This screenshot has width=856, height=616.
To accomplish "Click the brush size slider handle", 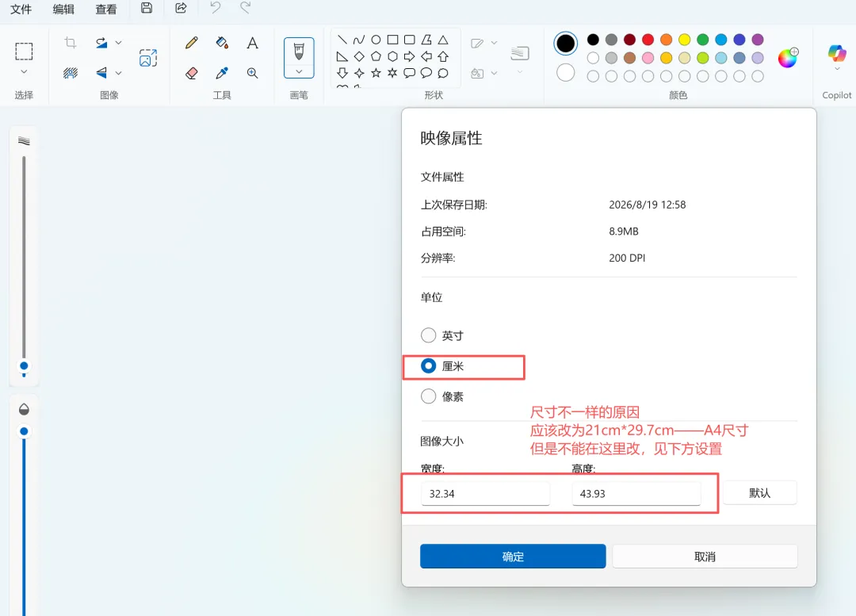I will pyautogui.click(x=24, y=366).
